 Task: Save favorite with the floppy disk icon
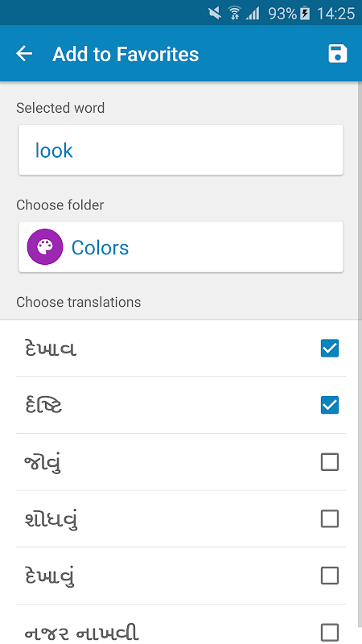338,54
